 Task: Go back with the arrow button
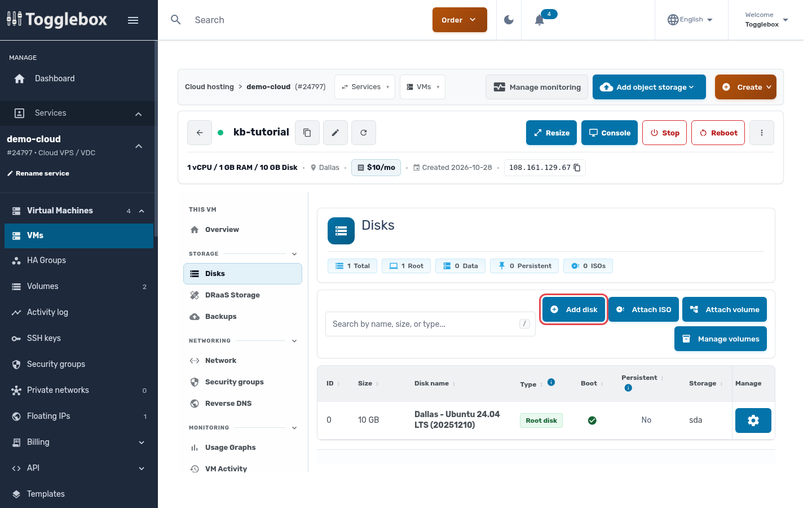click(200, 133)
